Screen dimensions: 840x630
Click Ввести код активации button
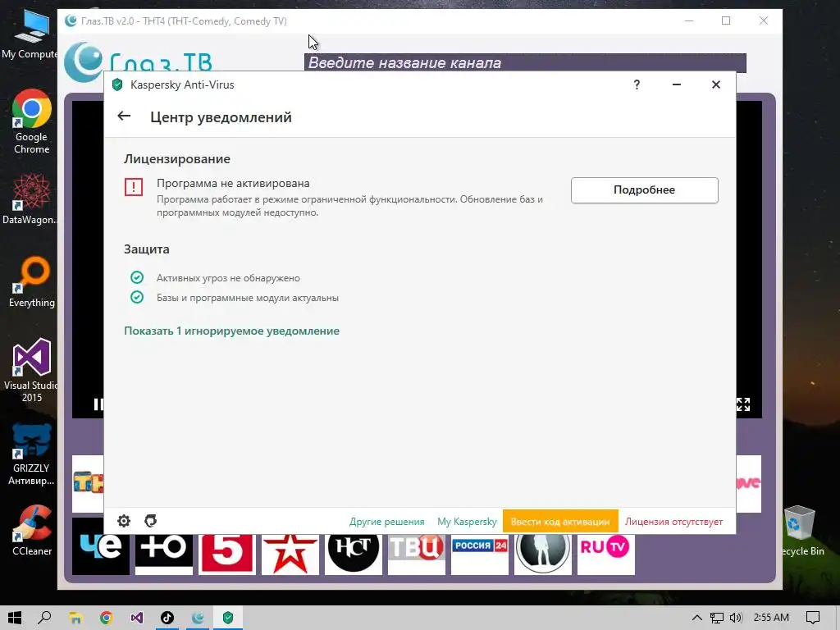[x=560, y=521]
